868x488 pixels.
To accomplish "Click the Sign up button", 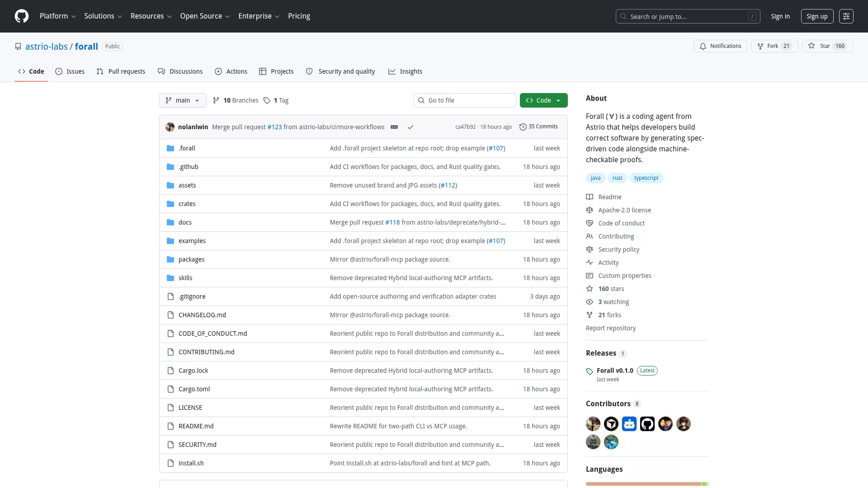I will pos(817,16).
